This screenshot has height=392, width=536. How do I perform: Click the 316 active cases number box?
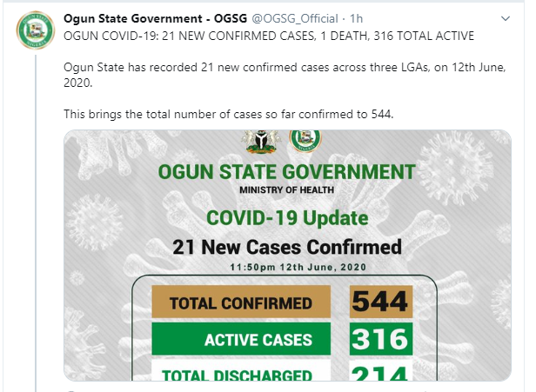pos(381,339)
